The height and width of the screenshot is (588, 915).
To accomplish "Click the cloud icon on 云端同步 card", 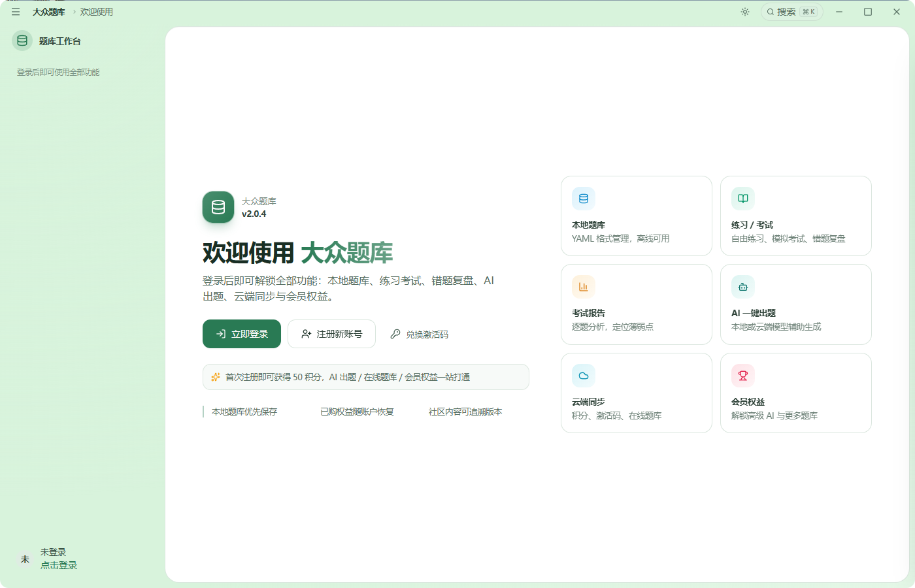I will tap(584, 376).
